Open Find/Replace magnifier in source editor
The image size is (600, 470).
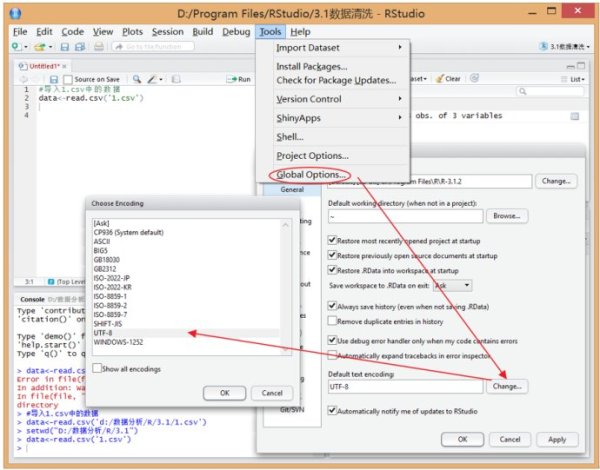(x=137, y=79)
